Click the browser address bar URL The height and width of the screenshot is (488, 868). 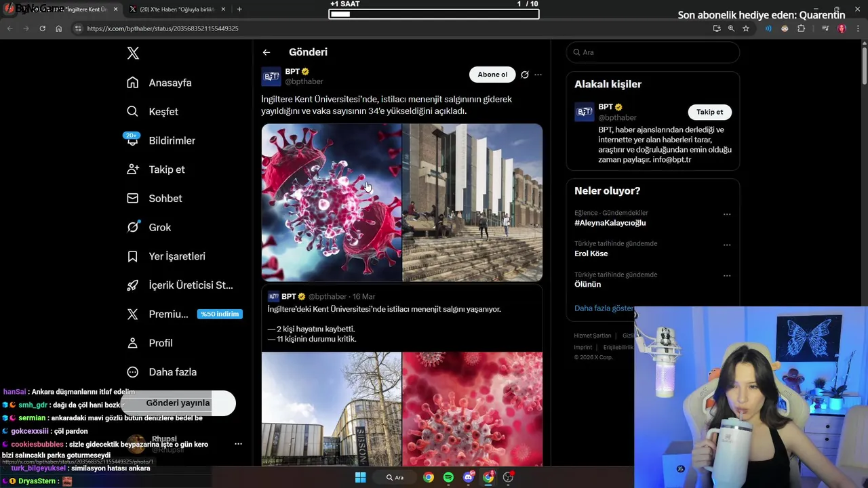(x=163, y=28)
